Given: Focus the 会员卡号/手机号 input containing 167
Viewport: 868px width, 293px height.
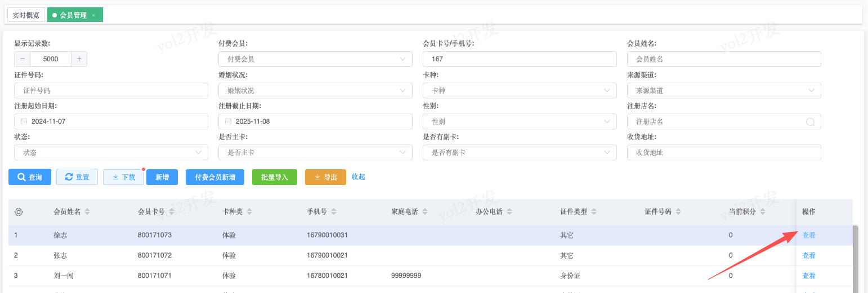Looking at the screenshot, I should point(520,59).
